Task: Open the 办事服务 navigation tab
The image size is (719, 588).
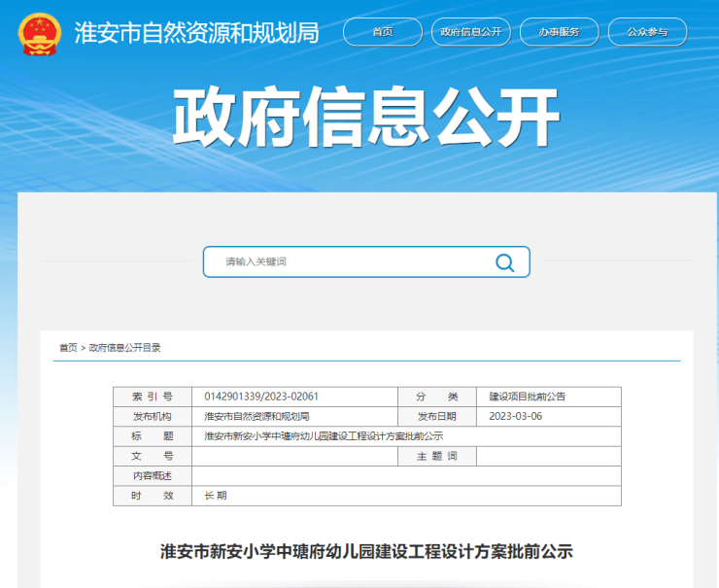Action: click(x=559, y=32)
